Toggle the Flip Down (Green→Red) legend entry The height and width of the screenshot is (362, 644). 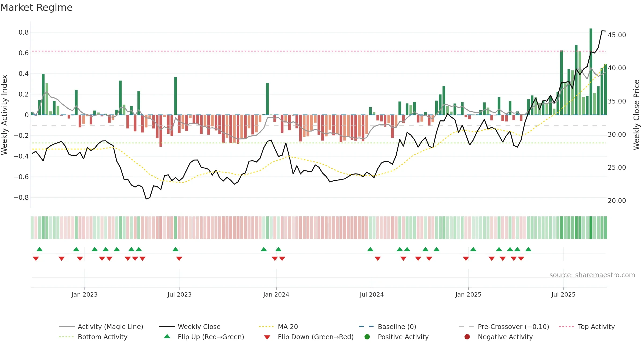[309, 337]
